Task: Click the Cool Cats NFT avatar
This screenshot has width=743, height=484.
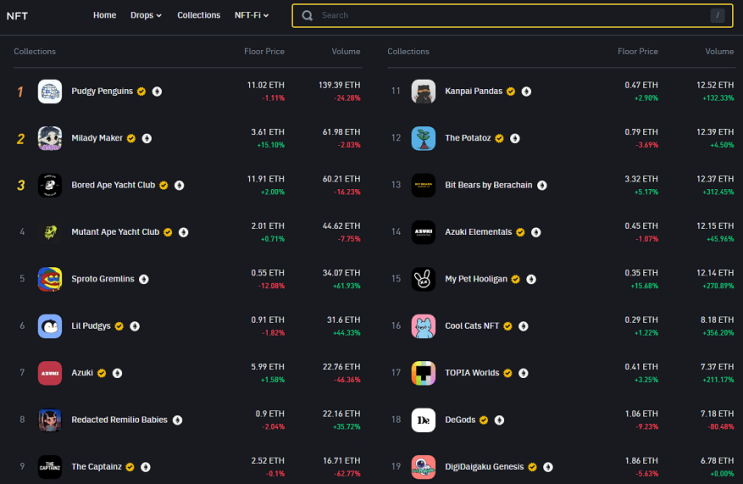Action: pos(423,326)
